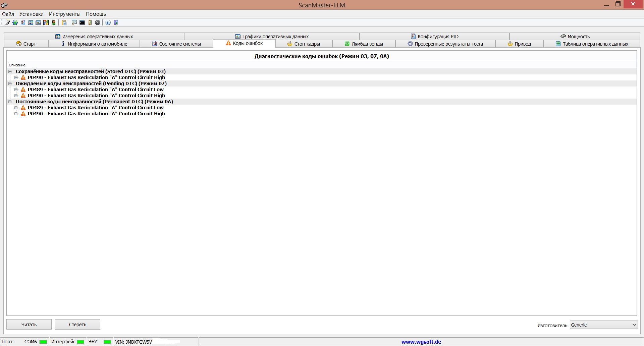Collapse the Pending DTC (Режим 07) group
Viewport: 644px width, 346px height.
click(x=10, y=83)
